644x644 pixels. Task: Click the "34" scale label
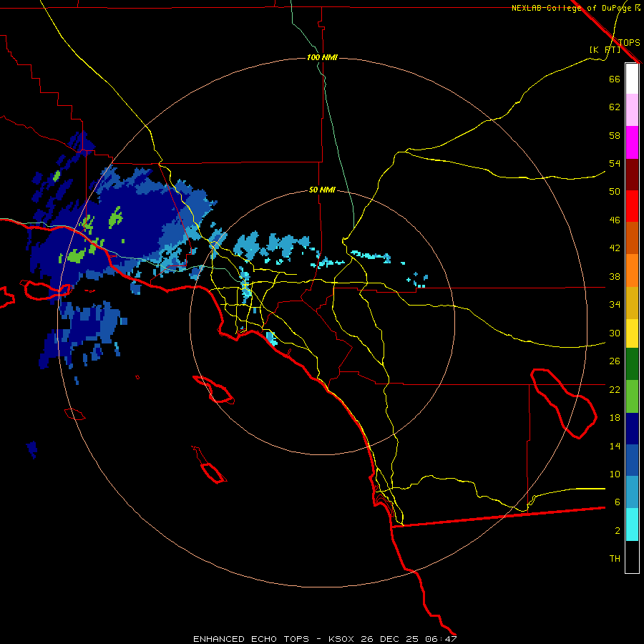pyautogui.click(x=615, y=305)
